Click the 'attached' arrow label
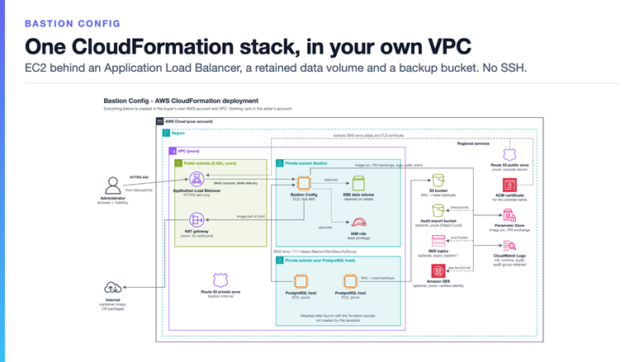Screen dimensions: 644x362 click(x=331, y=180)
